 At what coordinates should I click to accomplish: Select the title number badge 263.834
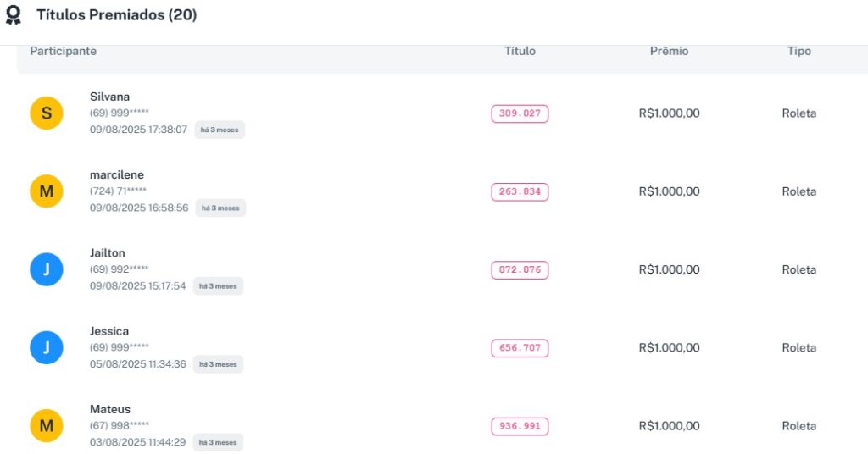520,192
